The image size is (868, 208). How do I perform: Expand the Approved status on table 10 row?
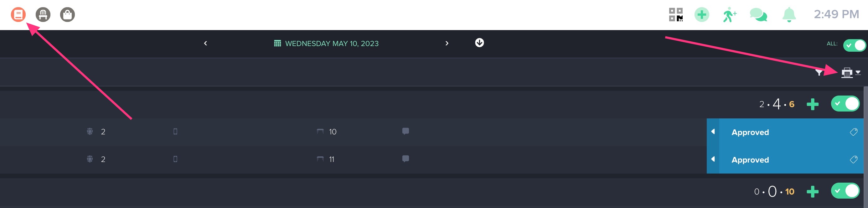pyautogui.click(x=713, y=132)
